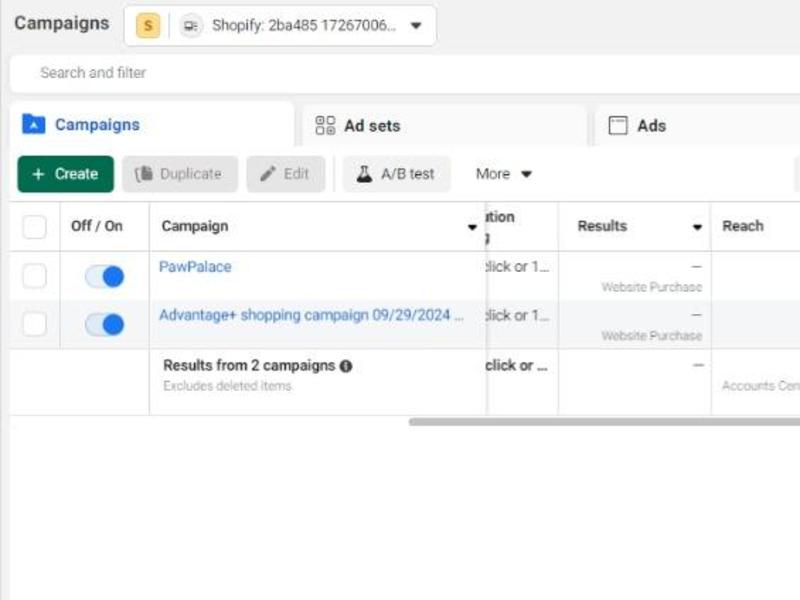Click the Ad sets grid icon

coord(325,126)
